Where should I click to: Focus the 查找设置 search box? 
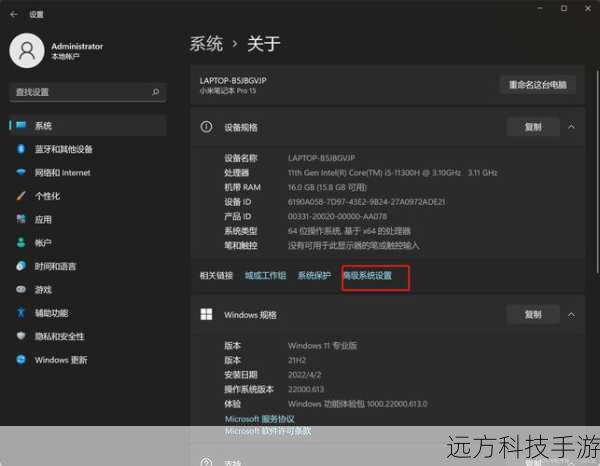pos(88,92)
